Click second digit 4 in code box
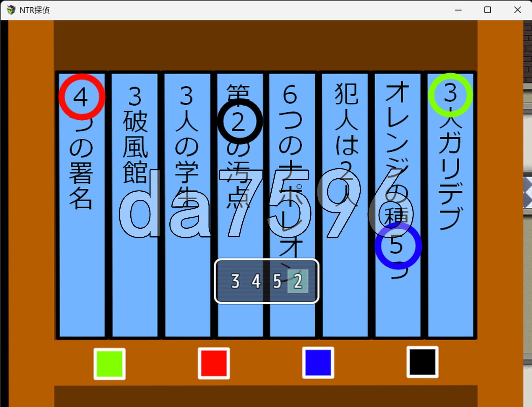The width and height of the screenshot is (532, 407). point(256,281)
